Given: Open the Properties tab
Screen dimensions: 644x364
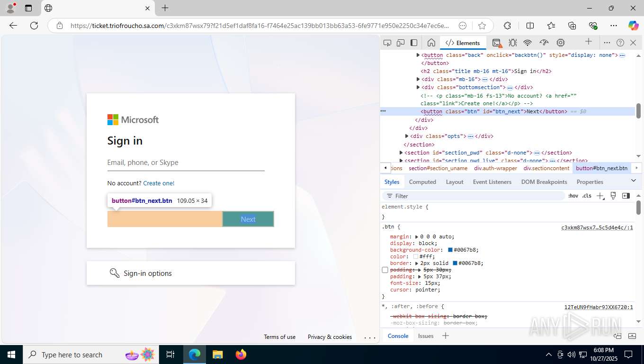Looking at the screenshot, I should 590,182.
